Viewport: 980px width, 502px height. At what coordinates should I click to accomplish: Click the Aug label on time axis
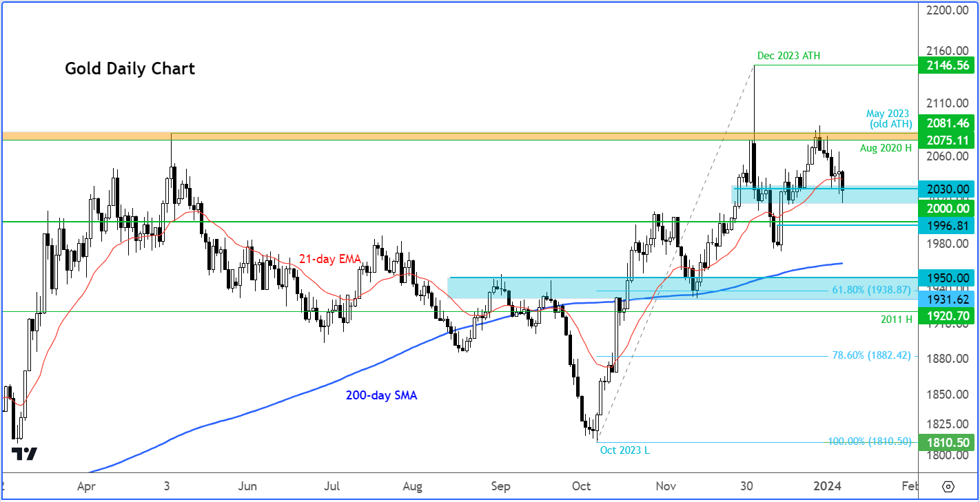coord(412,487)
